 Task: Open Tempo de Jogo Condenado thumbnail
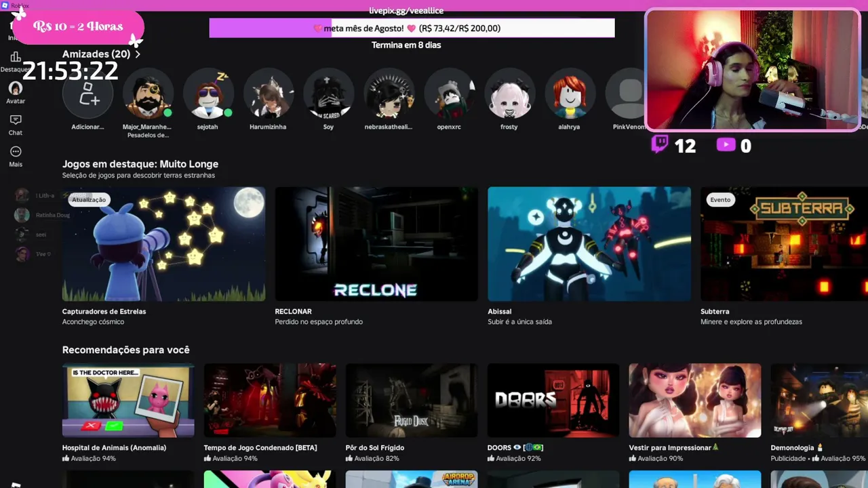(x=270, y=401)
